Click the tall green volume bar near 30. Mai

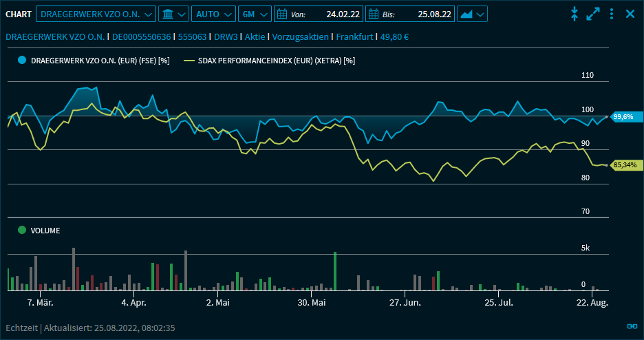335,271
